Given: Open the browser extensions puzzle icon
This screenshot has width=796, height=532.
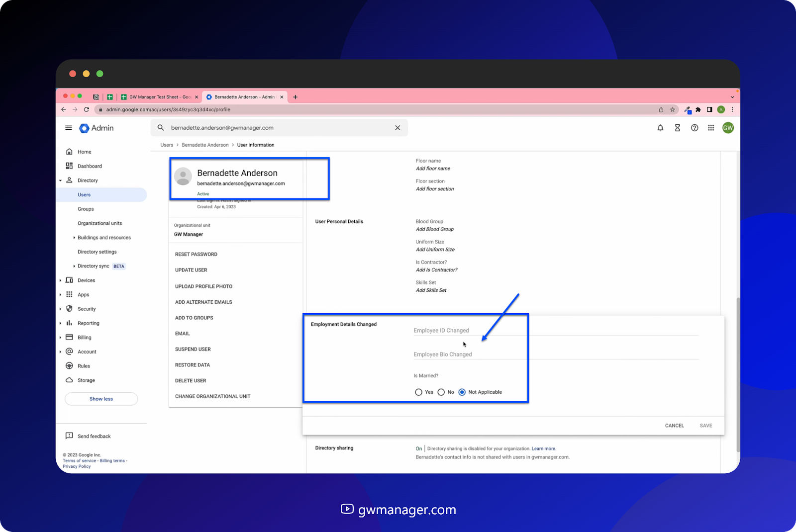Looking at the screenshot, I should pos(698,109).
